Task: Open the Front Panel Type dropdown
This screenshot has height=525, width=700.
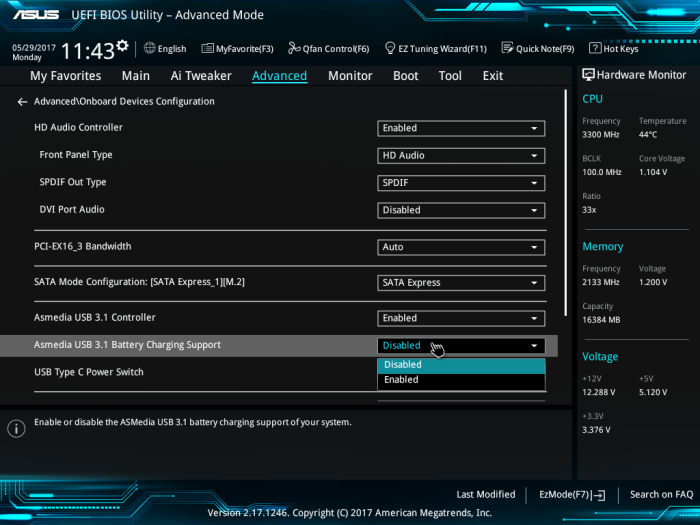Action: pos(461,156)
